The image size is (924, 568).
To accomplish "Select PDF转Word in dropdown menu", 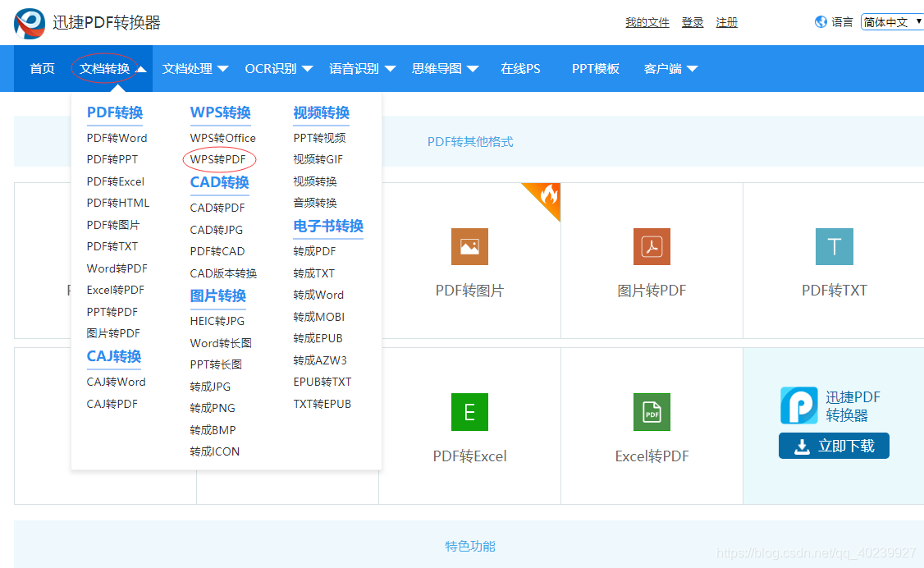I will click(x=117, y=138).
